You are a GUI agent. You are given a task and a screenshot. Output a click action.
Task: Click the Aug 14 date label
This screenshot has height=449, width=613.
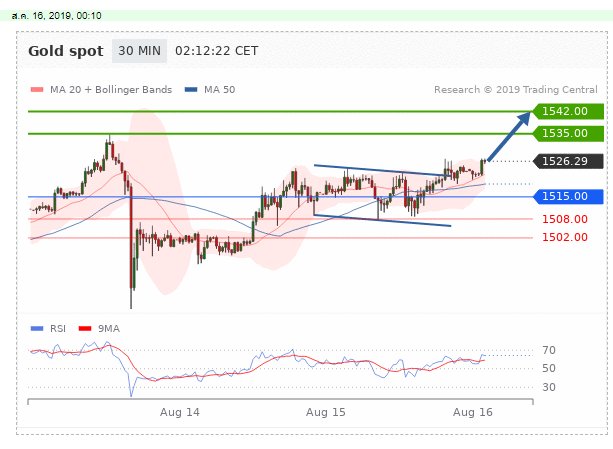coord(179,412)
